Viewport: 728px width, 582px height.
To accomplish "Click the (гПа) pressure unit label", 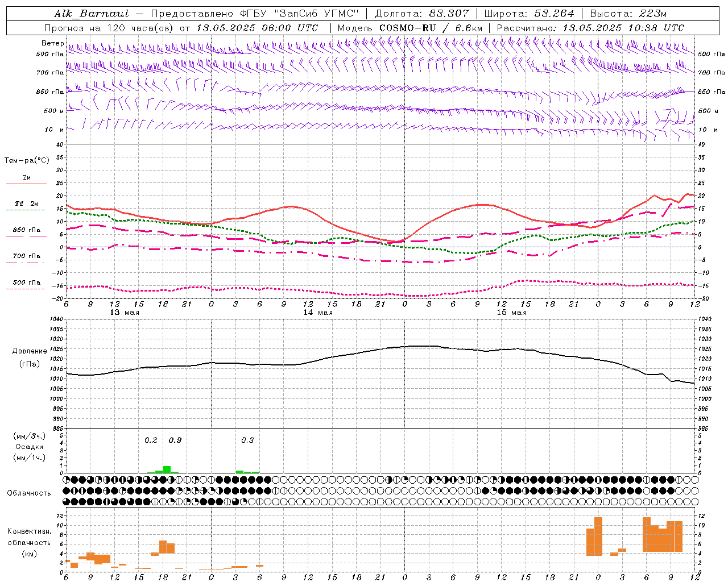I will click(29, 364).
